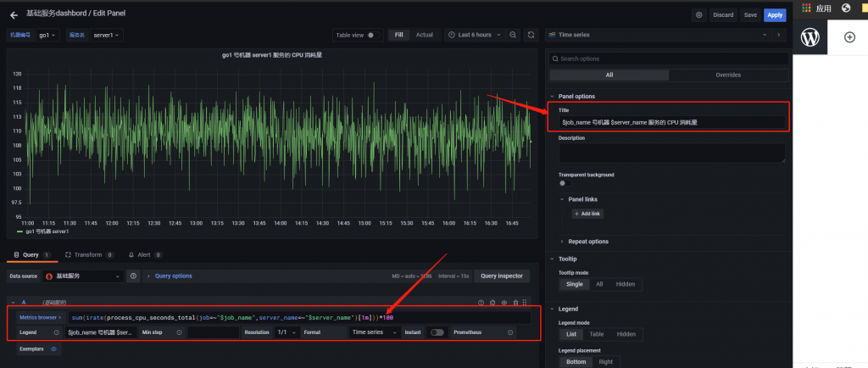Open dashboard settings gear icon
The height and width of the screenshot is (368, 868).
(698, 15)
